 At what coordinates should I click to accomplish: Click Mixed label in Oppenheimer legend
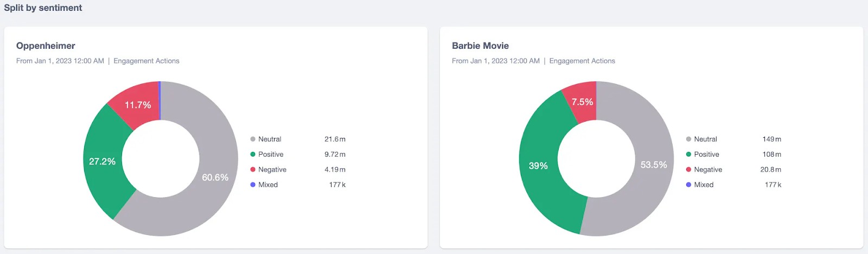(x=268, y=185)
